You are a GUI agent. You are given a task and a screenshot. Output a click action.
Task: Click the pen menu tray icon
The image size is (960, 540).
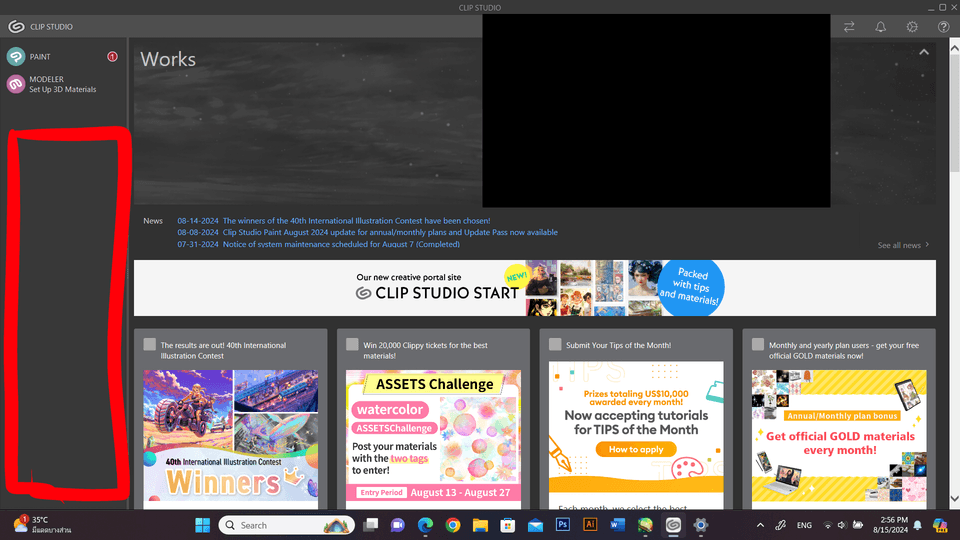(x=781, y=525)
